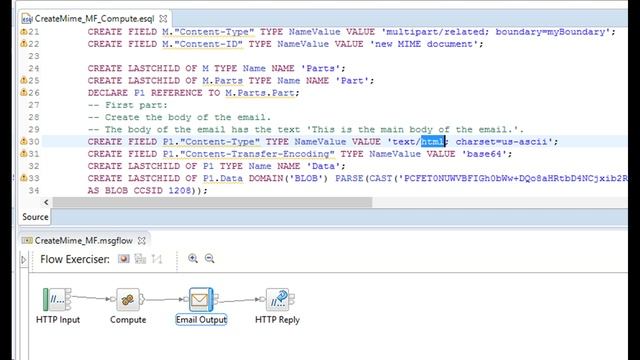Open the Source tab of ESQL editor
The width and height of the screenshot is (640, 360).
35,217
